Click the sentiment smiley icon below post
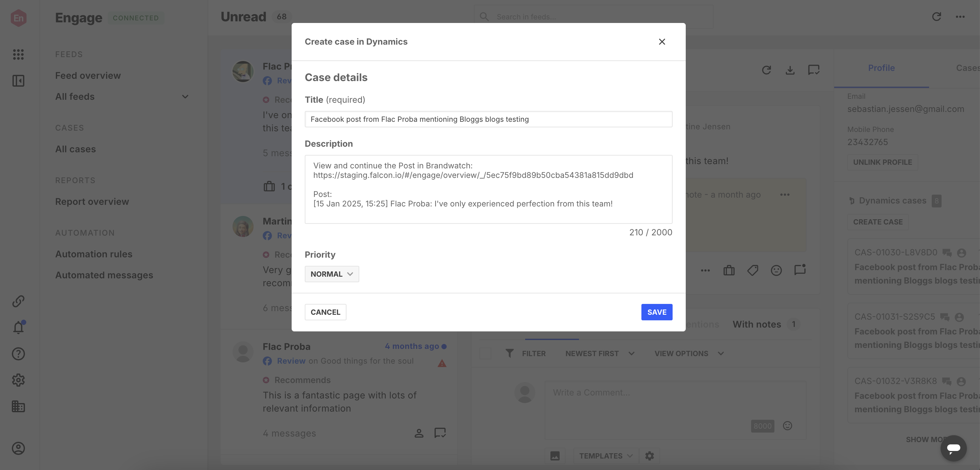 776,270
